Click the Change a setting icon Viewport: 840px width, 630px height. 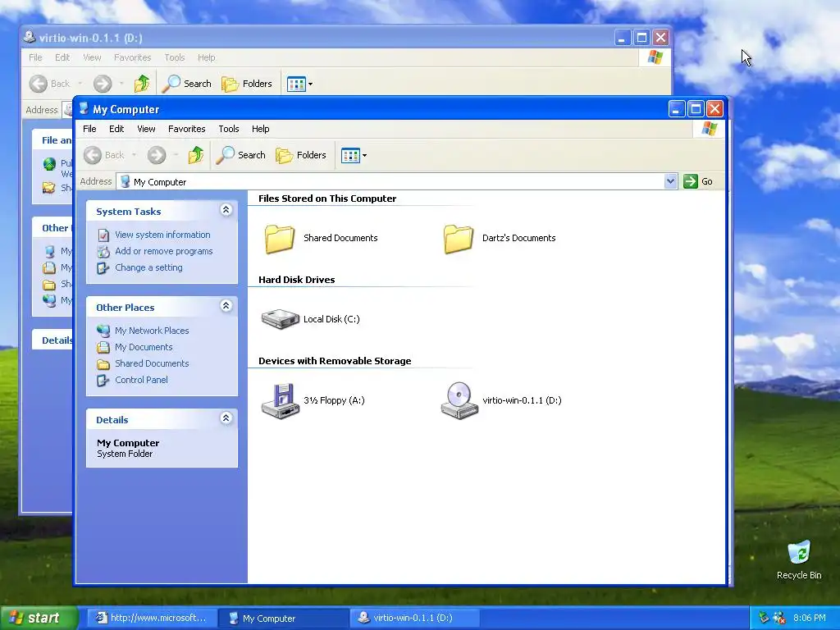point(103,268)
